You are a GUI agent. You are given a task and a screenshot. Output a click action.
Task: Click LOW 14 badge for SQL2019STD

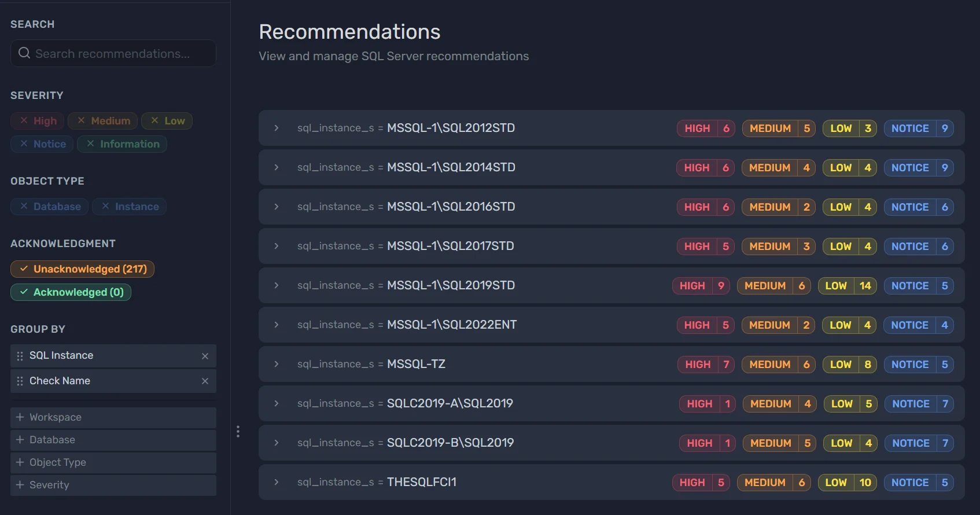(848, 286)
